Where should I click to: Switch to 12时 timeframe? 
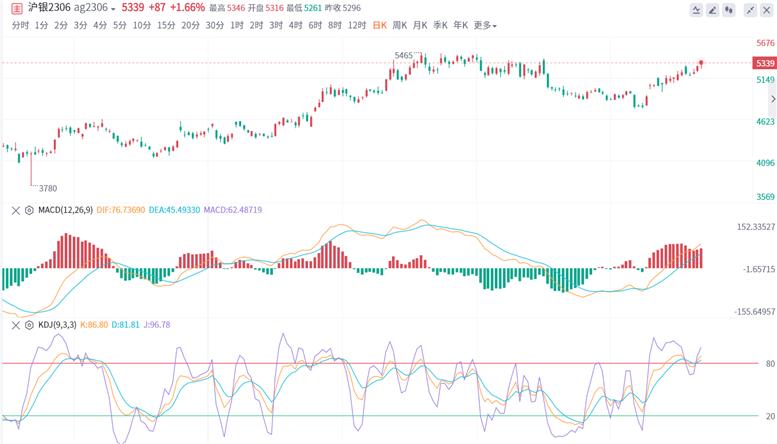[357, 25]
